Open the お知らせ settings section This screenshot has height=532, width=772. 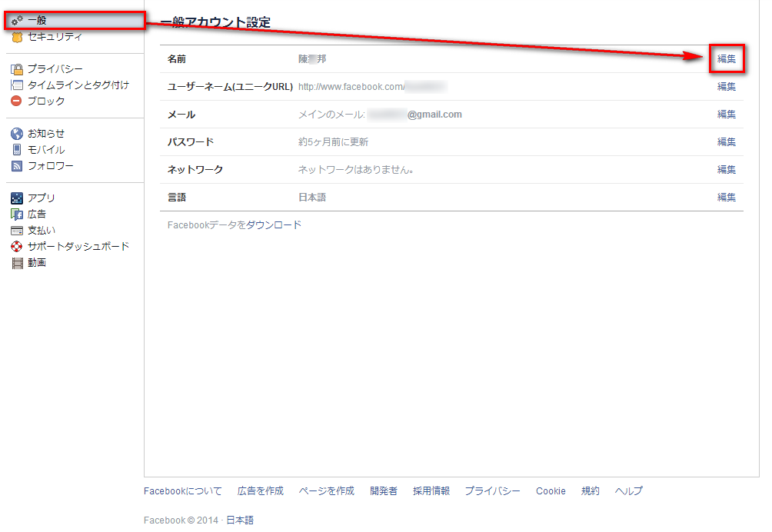pos(46,133)
